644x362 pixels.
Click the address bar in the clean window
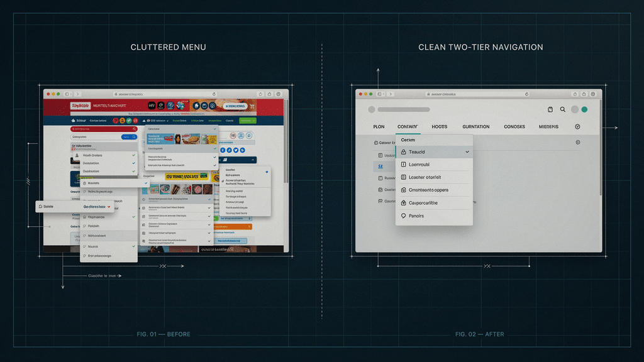pyautogui.click(x=478, y=94)
